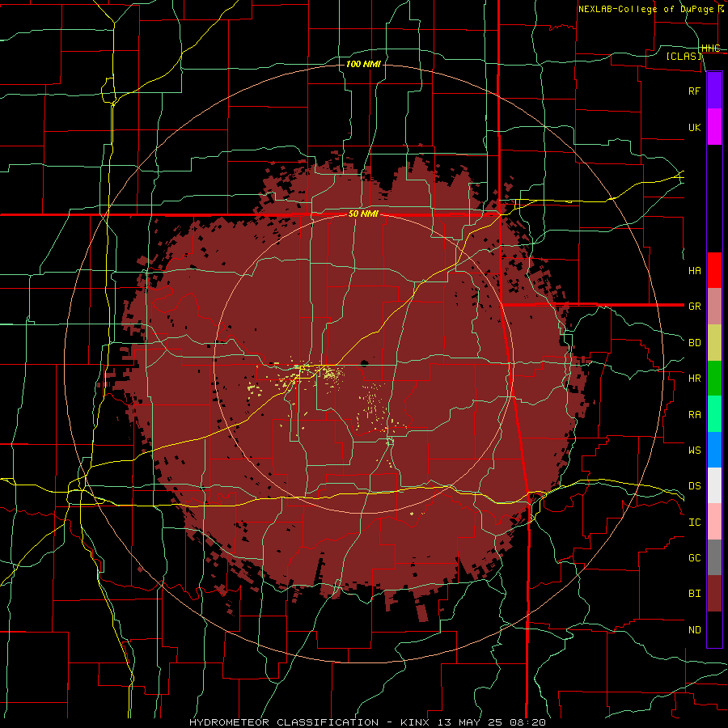Click the NEXLAB-College of DuPage header text

[645, 9]
